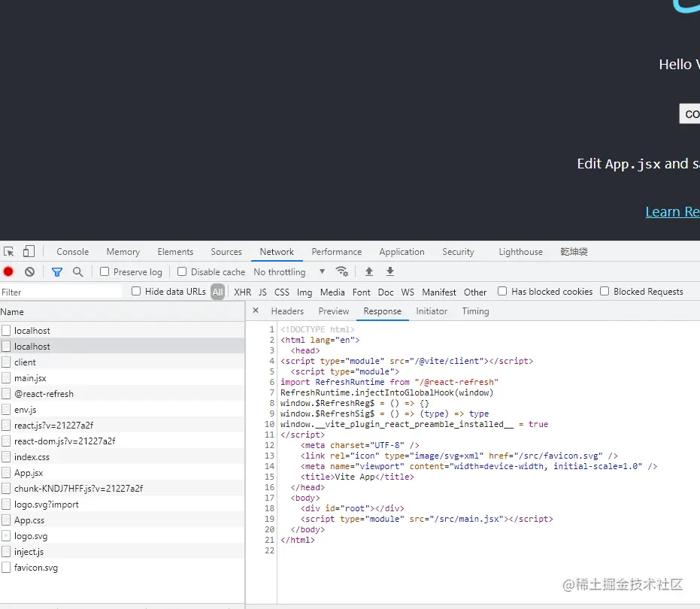Select the App.css request

click(123, 520)
